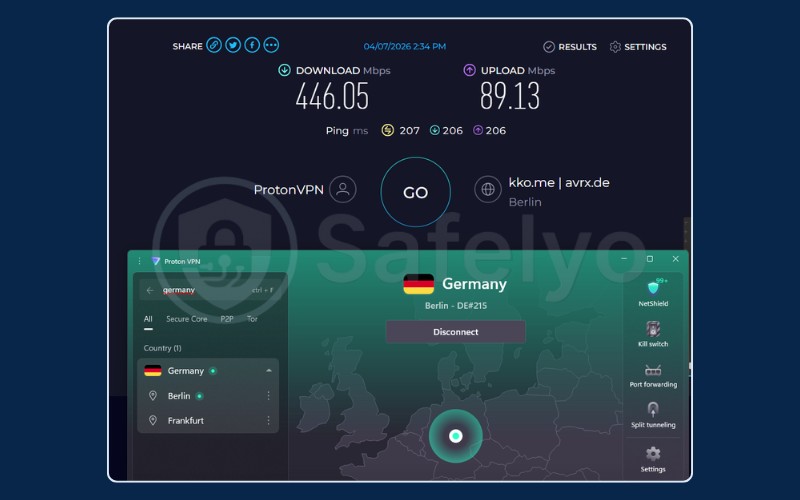Image resolution: width=800 pixels, height=500 pixels.
Task: Collapse the Germany country chevron
Action: pyautogui.click(x=268, y=371)
